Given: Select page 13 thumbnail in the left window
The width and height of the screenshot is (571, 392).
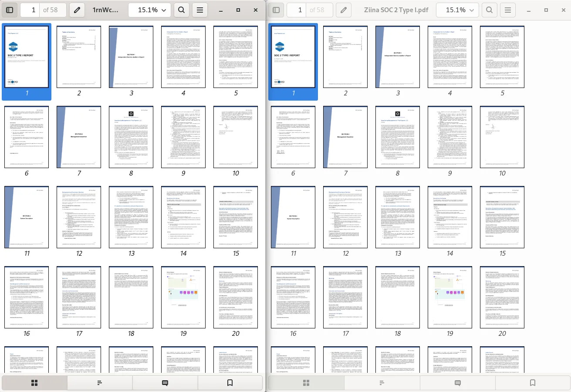Looking at the screenshot, I should (131, 217).
